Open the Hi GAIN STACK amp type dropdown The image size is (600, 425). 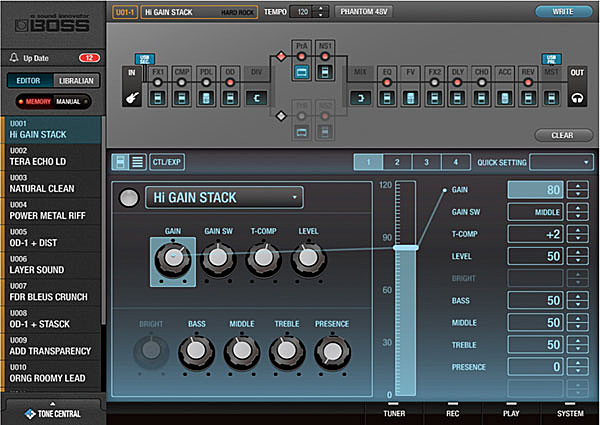click(223, 198)
